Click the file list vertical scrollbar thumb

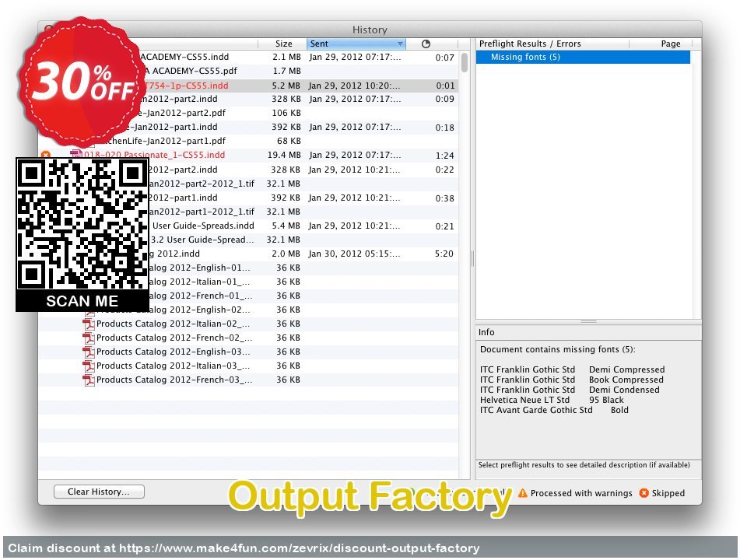coord(465,62)
